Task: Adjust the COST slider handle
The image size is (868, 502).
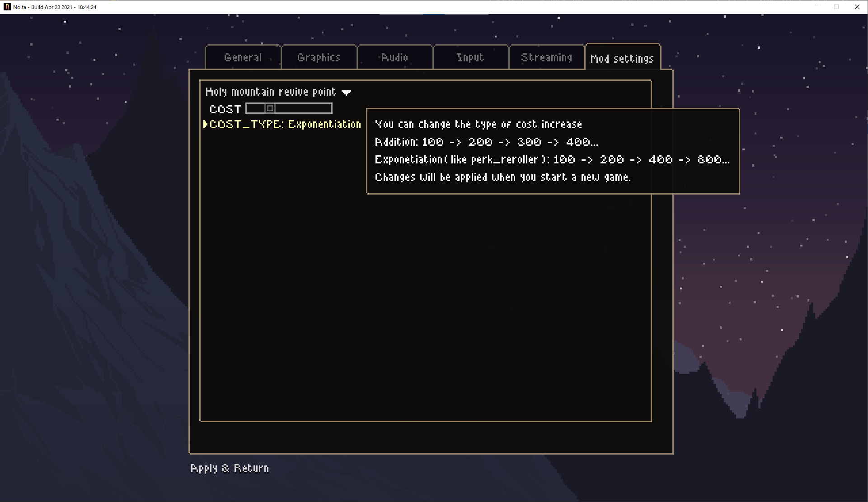Action: click(270, 108)
